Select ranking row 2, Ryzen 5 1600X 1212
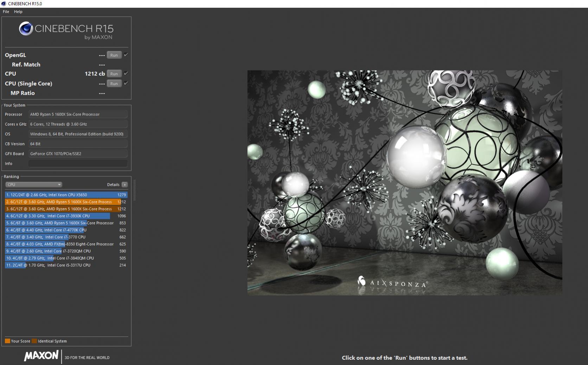 [66, 202]
